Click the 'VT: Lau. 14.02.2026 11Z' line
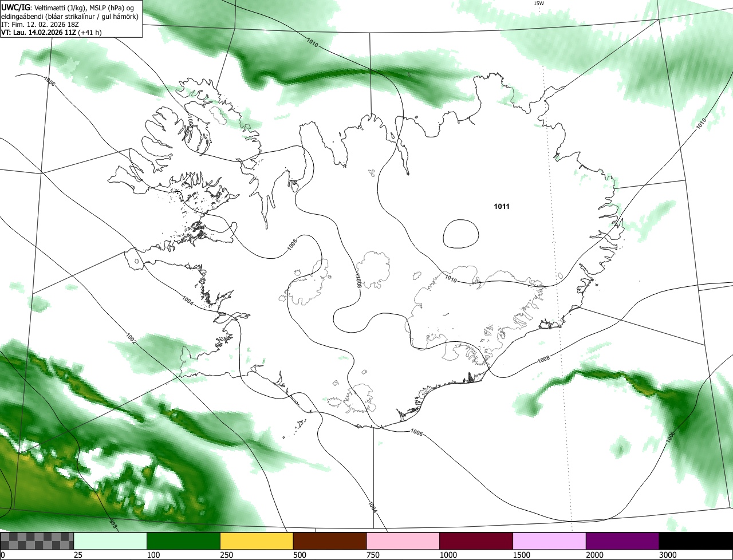Viewport: 733px width, 560px height. click(x=52, y=32)
